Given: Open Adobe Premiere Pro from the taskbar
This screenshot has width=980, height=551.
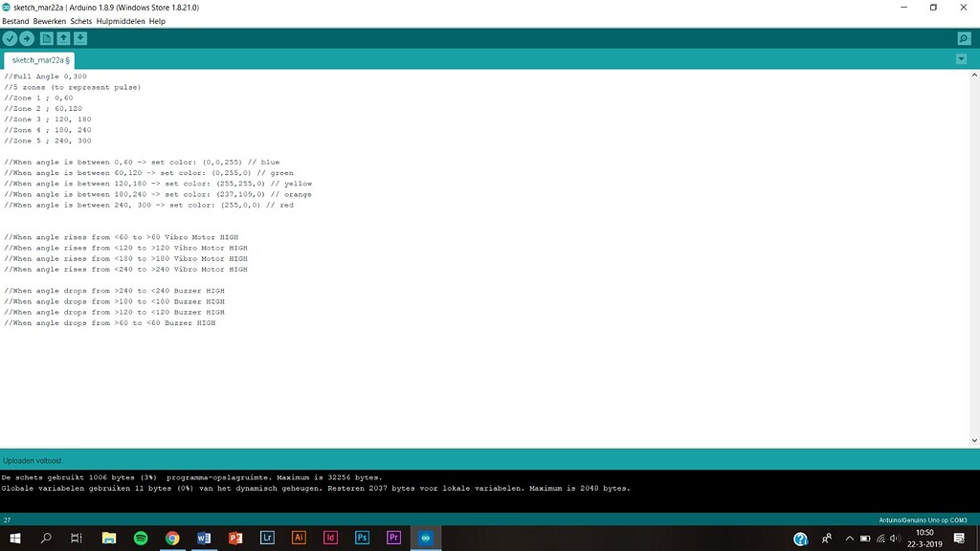Looking at the screenshot, I should [x=393, y=538].
